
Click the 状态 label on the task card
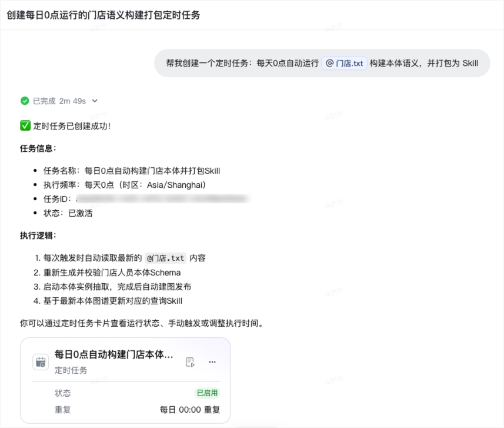[x=63, y=393]
